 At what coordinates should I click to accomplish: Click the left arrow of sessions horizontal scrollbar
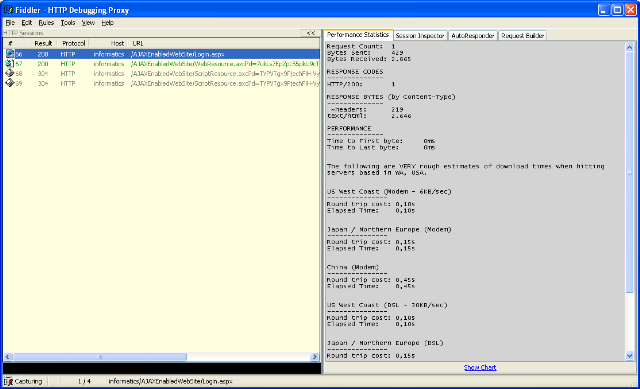point(8,357)
